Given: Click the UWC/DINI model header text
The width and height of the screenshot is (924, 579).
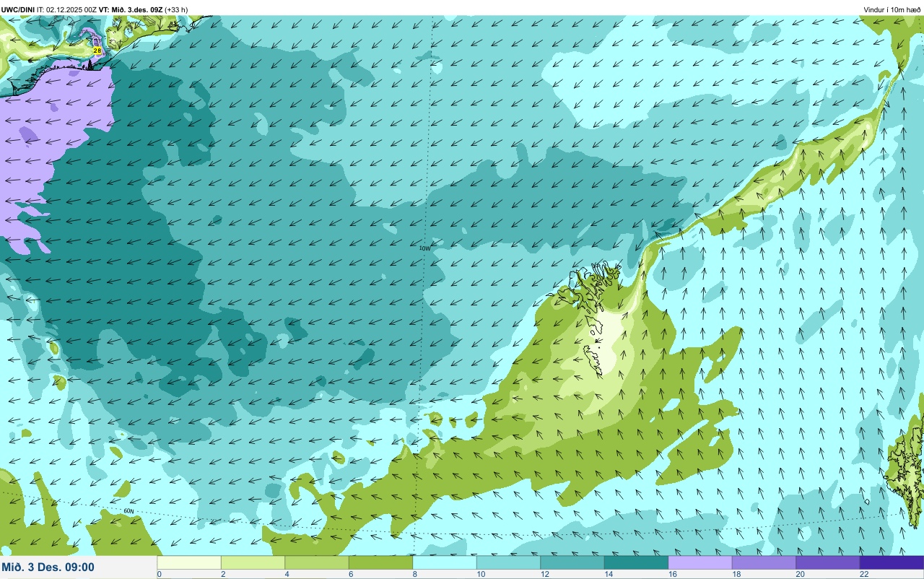Looking at the screenshot, I should 18,9.
